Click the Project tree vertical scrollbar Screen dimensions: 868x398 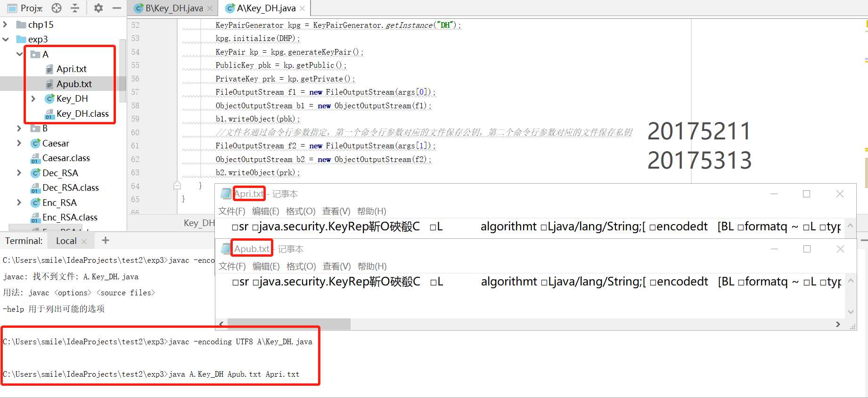tap(123, 71)
